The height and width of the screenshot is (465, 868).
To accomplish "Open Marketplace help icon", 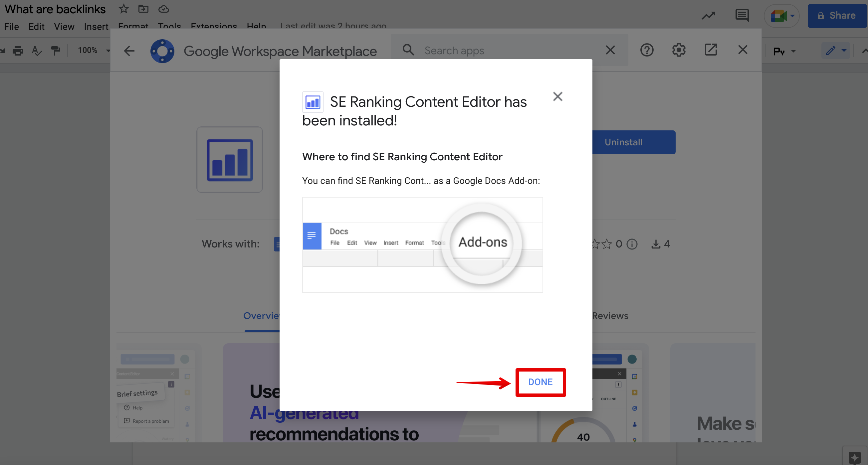I will click(x=646, y=50).
